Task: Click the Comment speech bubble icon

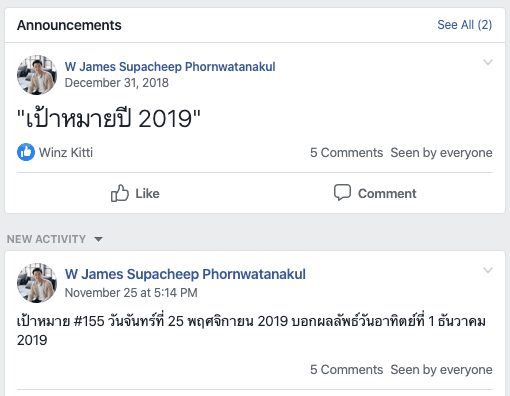Action: [x=342, y=192]
